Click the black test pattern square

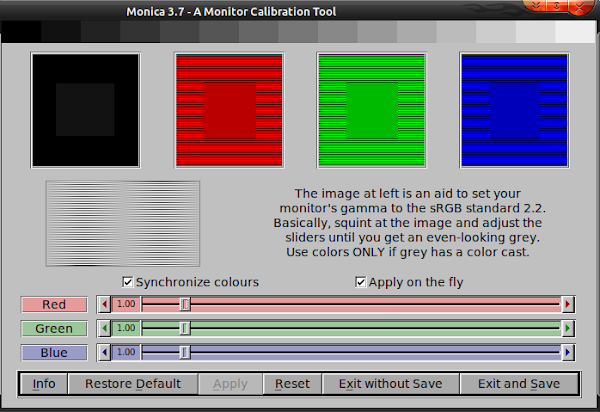85,110
